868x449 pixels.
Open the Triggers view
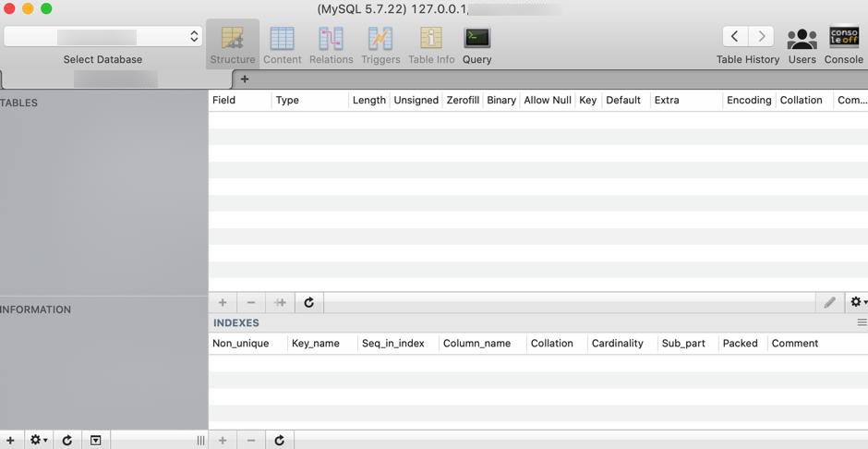pos(380,44)
